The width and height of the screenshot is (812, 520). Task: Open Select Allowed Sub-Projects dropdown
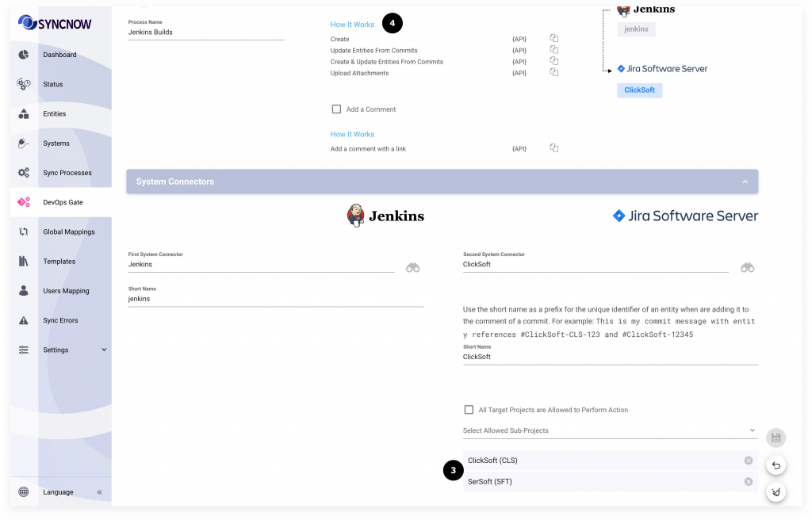point(610,430)
